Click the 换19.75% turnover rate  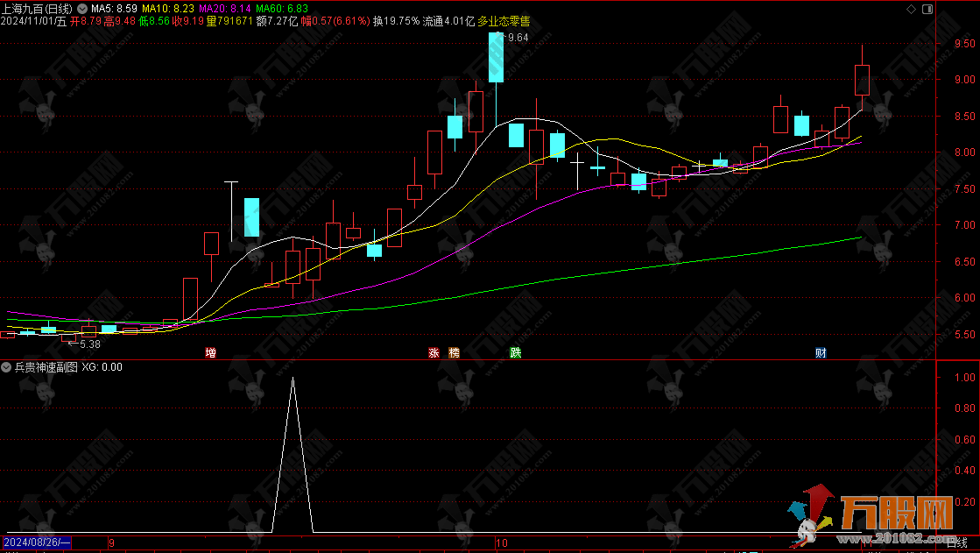(396, 21)
